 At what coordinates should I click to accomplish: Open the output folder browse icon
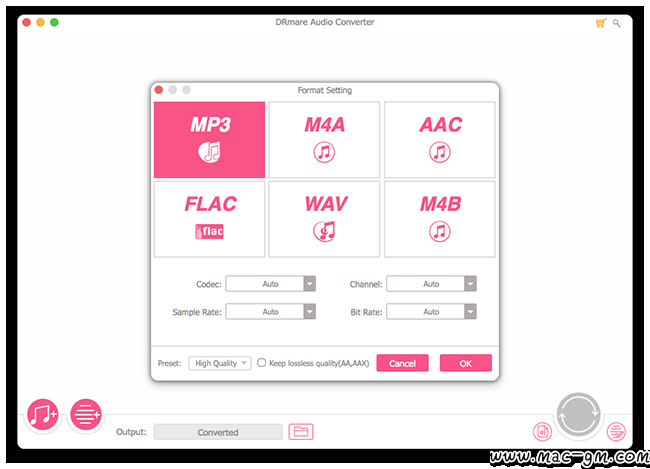point(301,432)
